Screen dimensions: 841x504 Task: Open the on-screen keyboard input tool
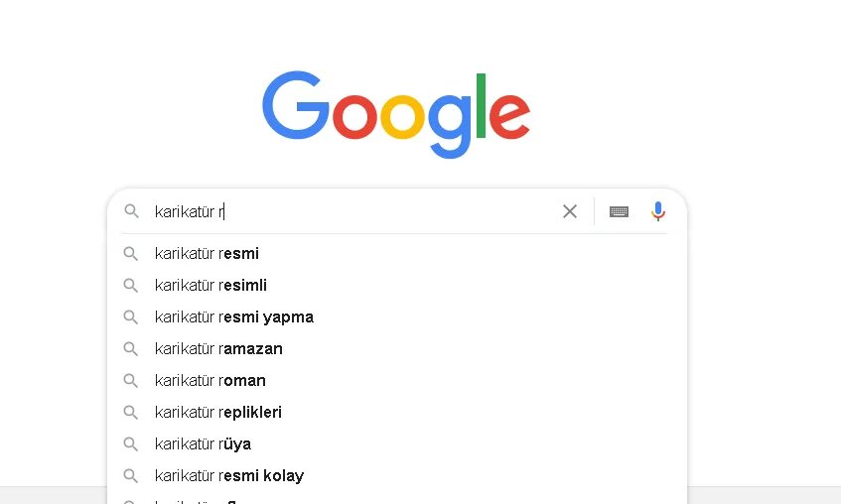pyautogui.click(x=619, y=211)
